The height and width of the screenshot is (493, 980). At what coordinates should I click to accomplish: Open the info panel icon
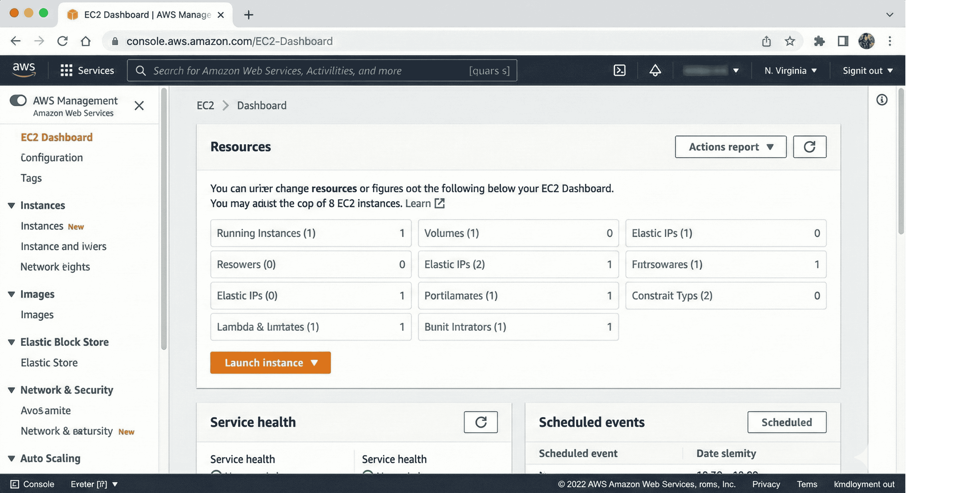[882, 100]
